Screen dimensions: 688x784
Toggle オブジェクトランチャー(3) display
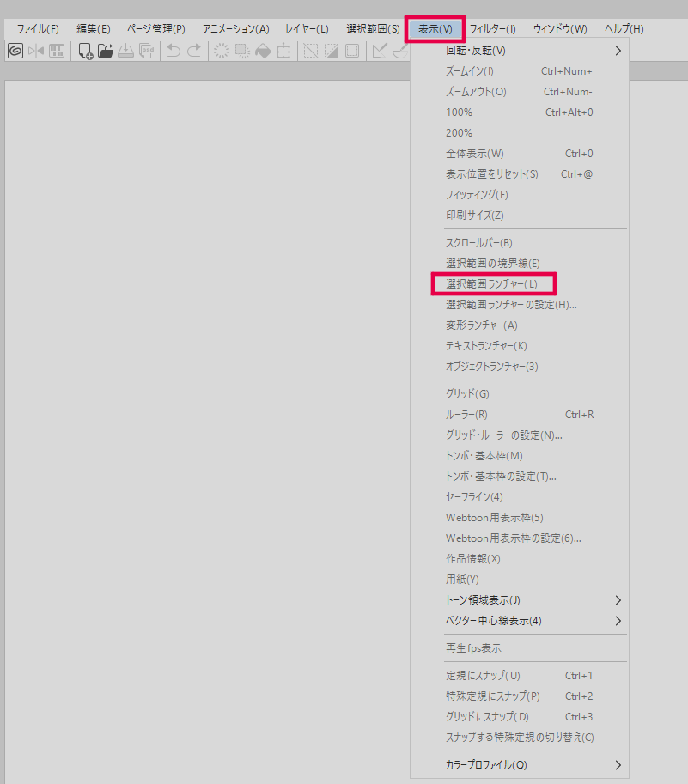[x=520, y=366]
